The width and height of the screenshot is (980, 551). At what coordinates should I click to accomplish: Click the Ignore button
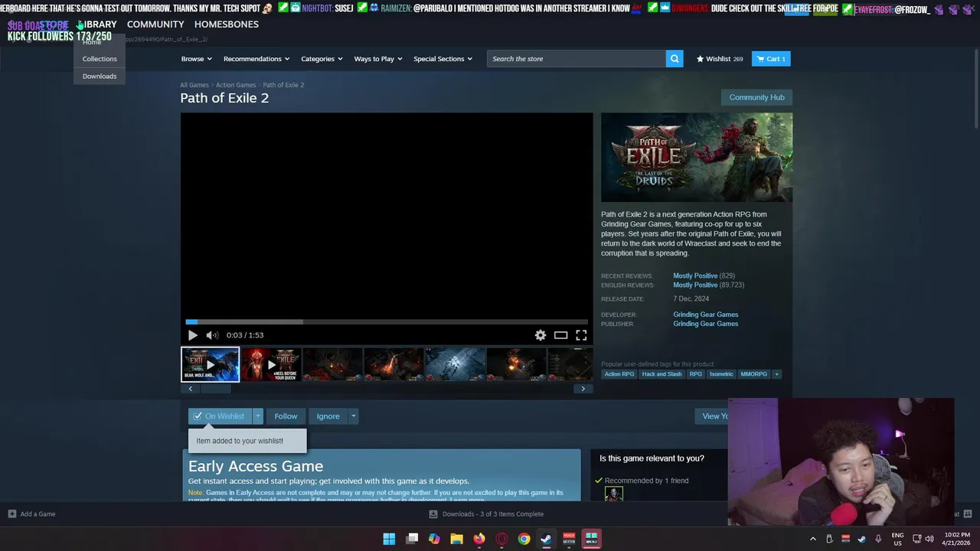coord(328,416)
